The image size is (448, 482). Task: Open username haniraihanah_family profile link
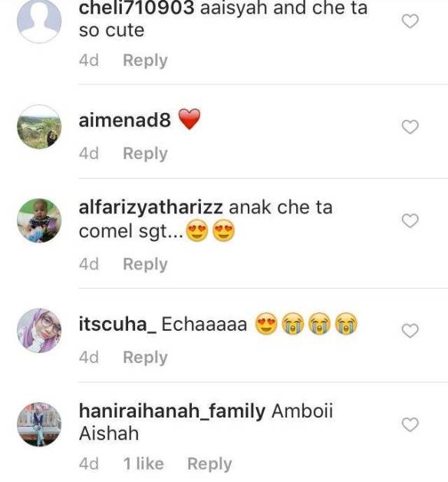[x=172, y=411]
